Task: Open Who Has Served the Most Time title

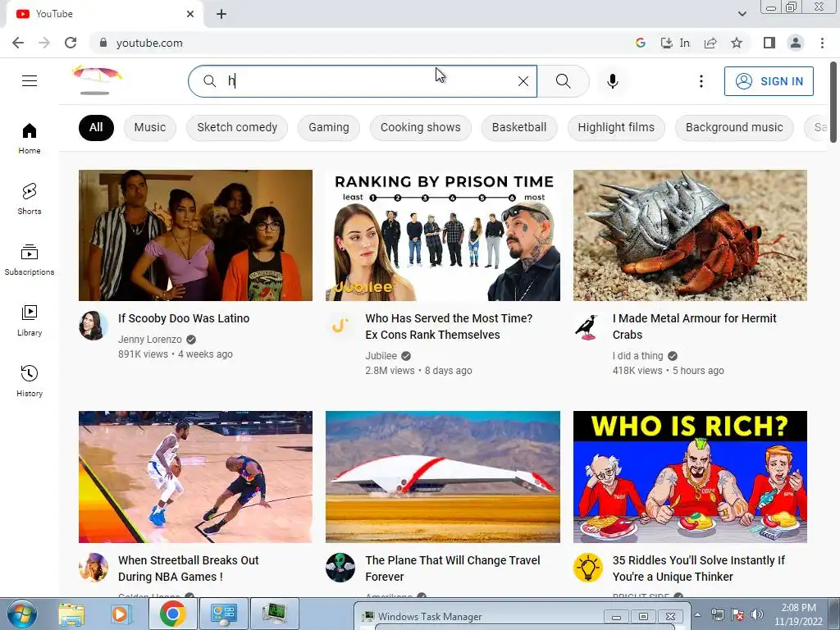Action: point(449,326)
